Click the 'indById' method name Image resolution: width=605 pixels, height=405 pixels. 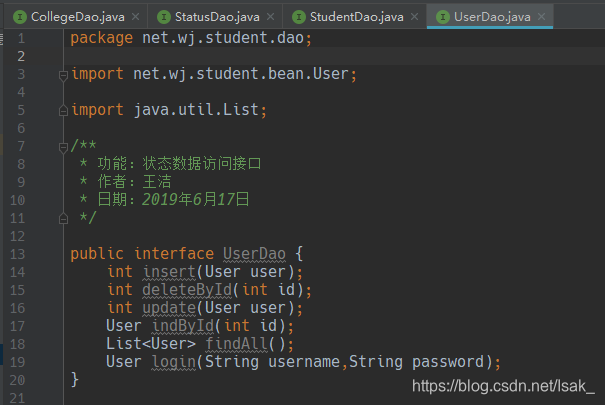click(x=183, y=326)
